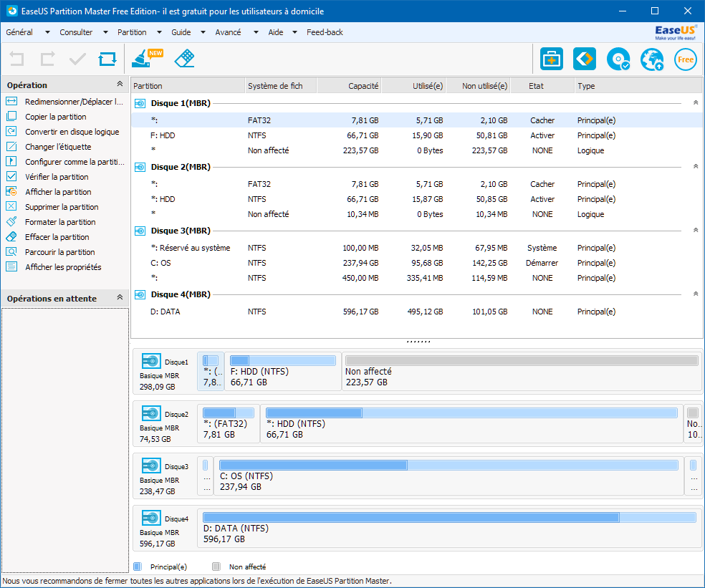Open the Partition menu dropdown arrow

point(159,32)
